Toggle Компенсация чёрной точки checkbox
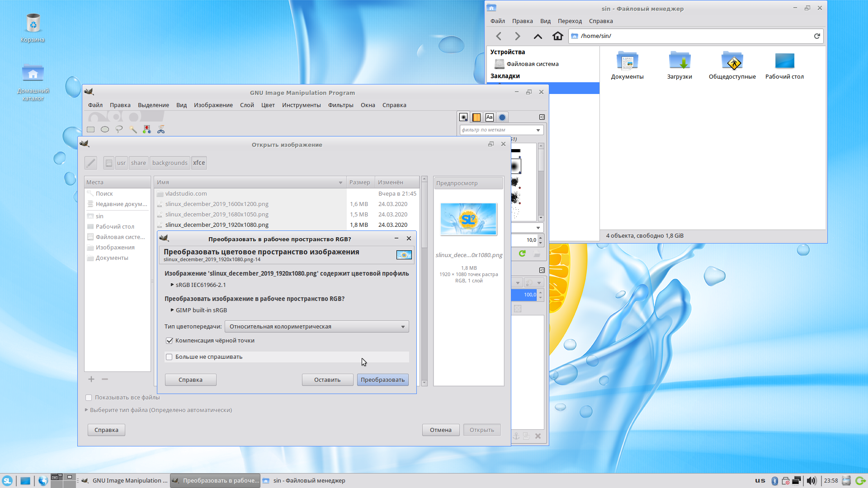Screen dimensions: 868x488 (170, 341)
